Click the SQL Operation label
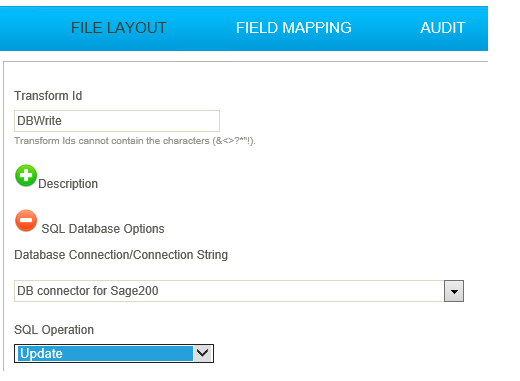The height and width of the screenshot is (381, 520). coord(54,330)
